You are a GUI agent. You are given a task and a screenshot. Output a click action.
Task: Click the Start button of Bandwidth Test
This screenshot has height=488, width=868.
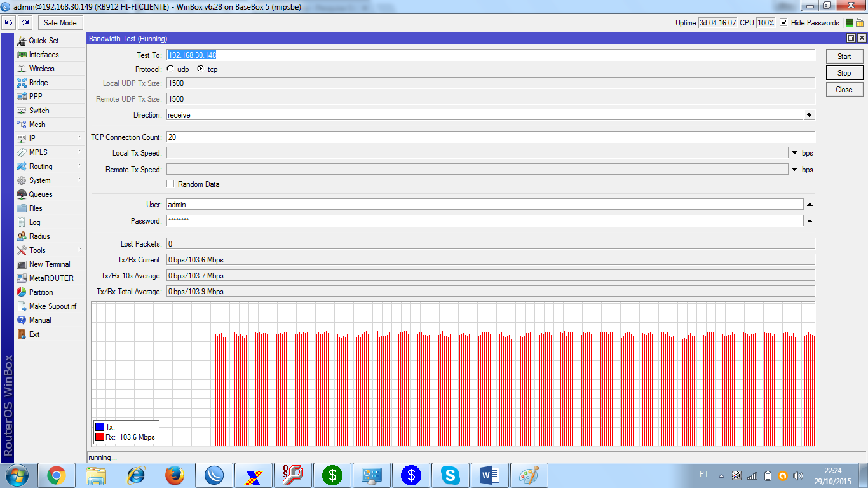tap(844, 57)
